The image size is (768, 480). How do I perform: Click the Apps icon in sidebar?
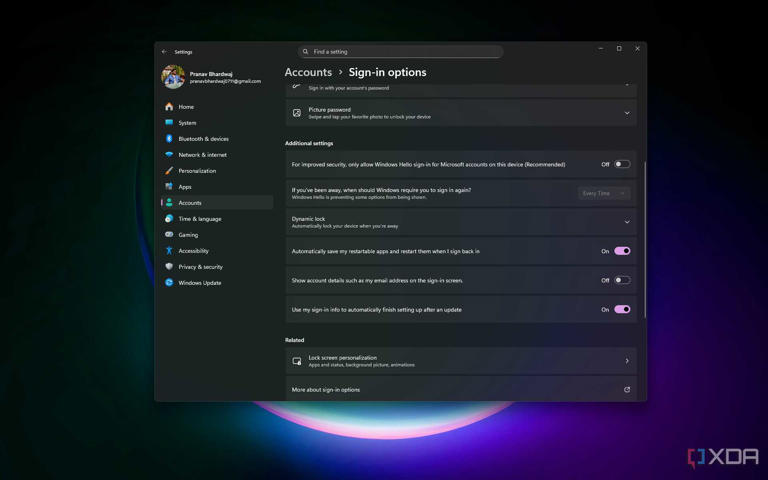pos(169,187)
